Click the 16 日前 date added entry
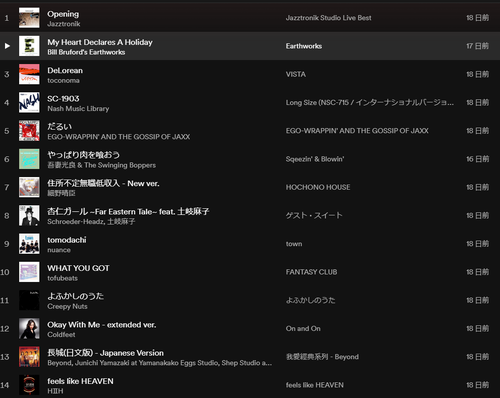This screenshot has width=500, height=398. (477, 159)
